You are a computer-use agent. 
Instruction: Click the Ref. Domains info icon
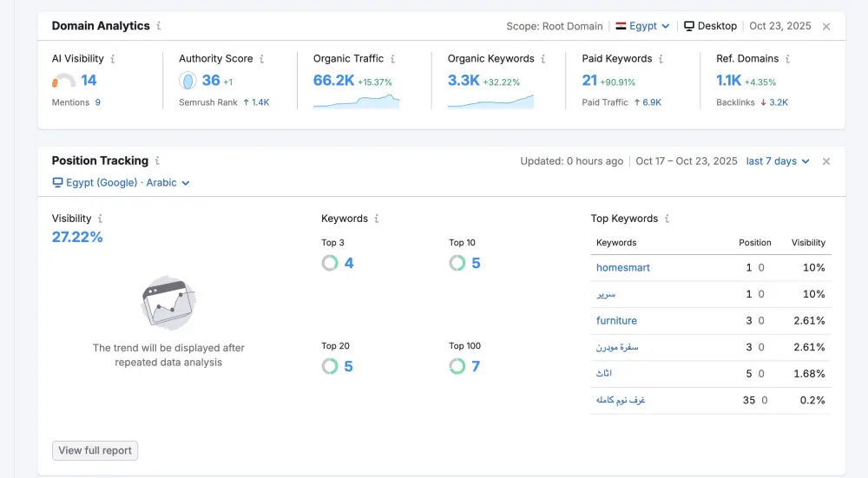788,59
